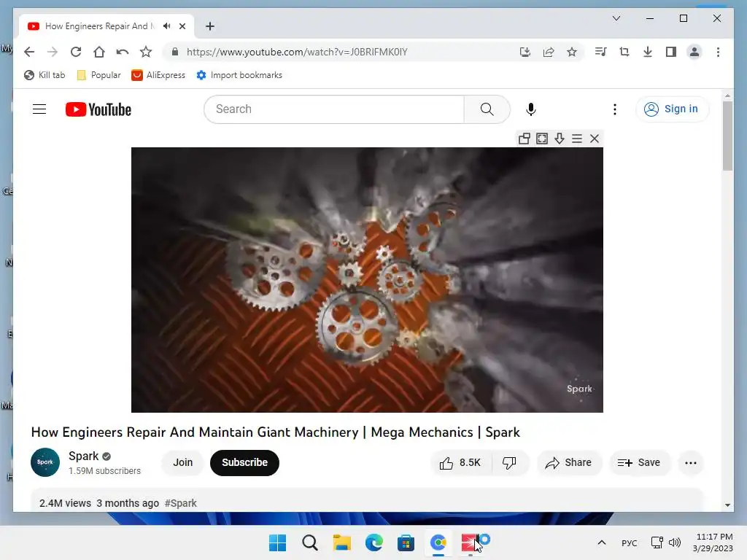This screenshot has width=747, height=560.
Task: Open the tab search chevron
Action: pos(616,18)
